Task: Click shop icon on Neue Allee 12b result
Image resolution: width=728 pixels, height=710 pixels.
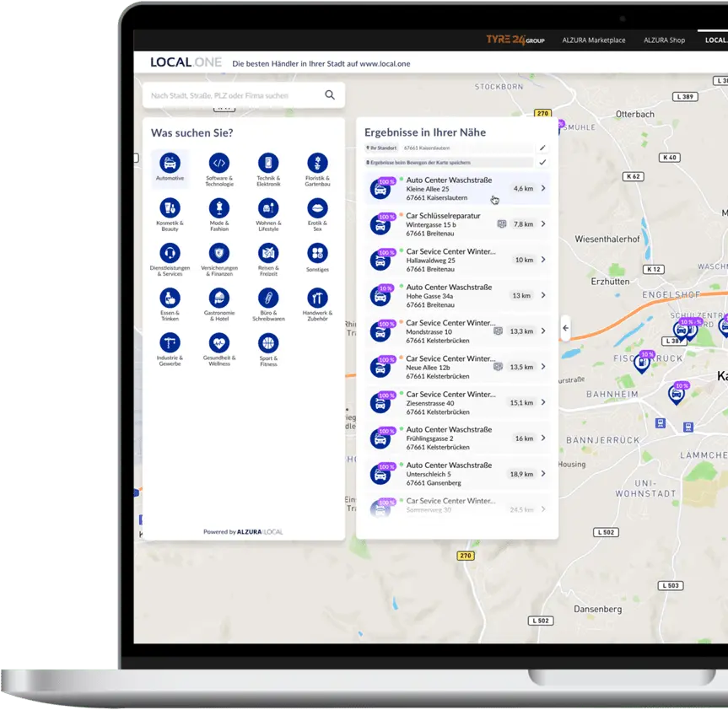Action: click(499, 367)
